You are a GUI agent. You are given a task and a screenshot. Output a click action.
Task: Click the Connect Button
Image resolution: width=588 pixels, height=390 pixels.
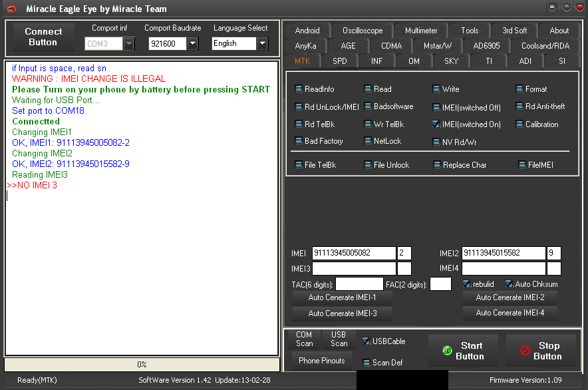[x=43, y=37]
